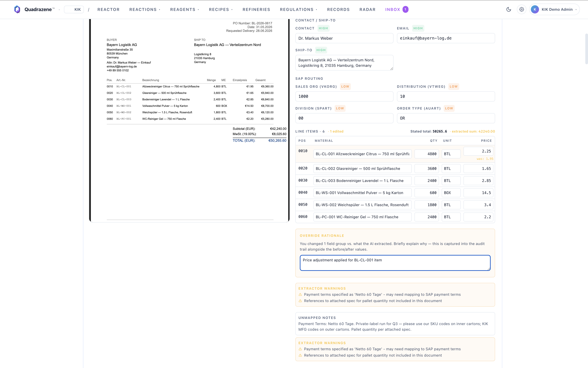
Task: Edit quantity 3600 for position 0020
Action: pos(426,168)
